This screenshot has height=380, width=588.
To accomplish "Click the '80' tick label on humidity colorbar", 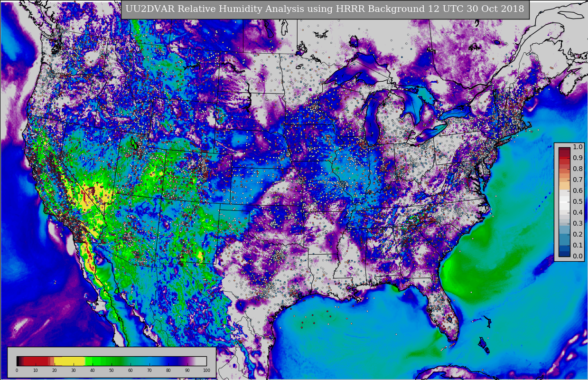I will (168, 370).
